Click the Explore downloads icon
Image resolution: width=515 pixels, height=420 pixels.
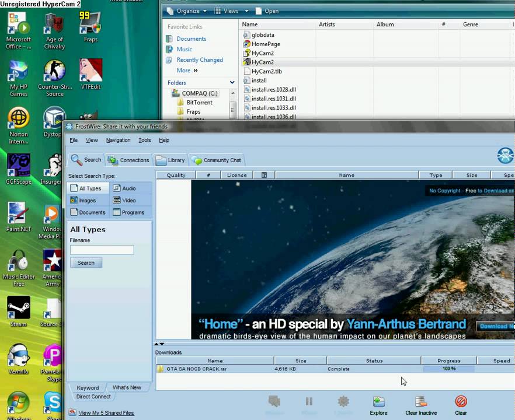click(379, 405)
